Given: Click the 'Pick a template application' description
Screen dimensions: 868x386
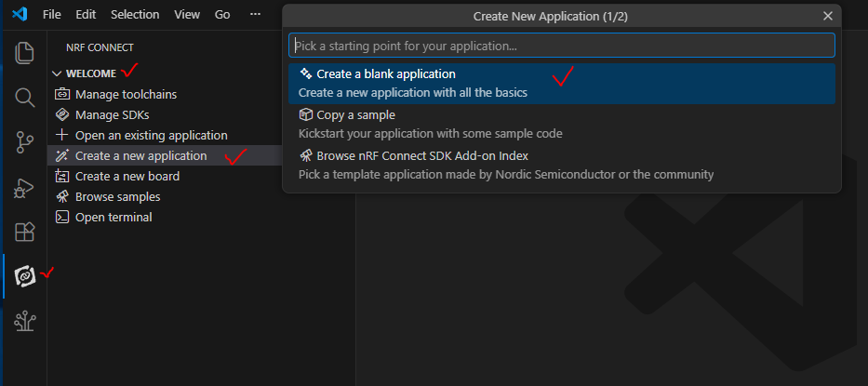Looking at the screenshot, I should coord(506,175).
